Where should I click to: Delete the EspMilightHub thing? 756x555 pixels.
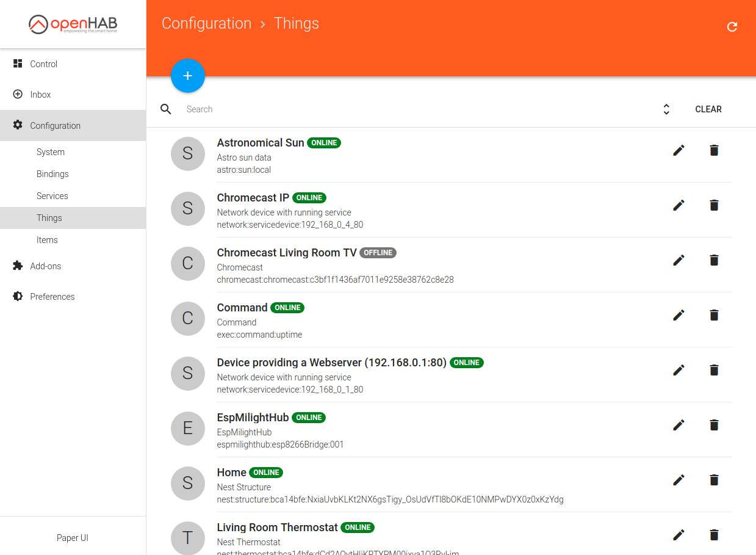(714, 425)
